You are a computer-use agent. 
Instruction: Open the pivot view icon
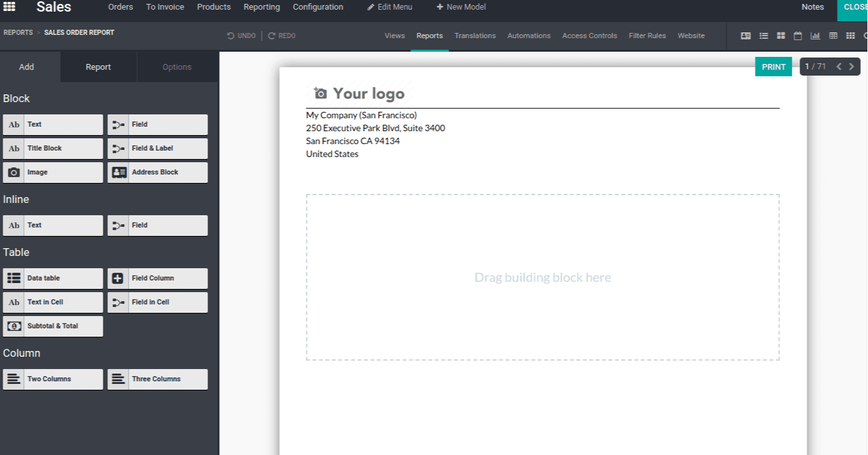pyautogui.click(x=833, y=36)
